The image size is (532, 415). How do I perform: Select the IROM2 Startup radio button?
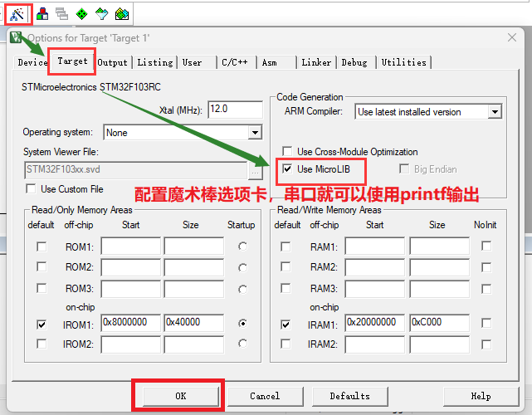(242, 344)
